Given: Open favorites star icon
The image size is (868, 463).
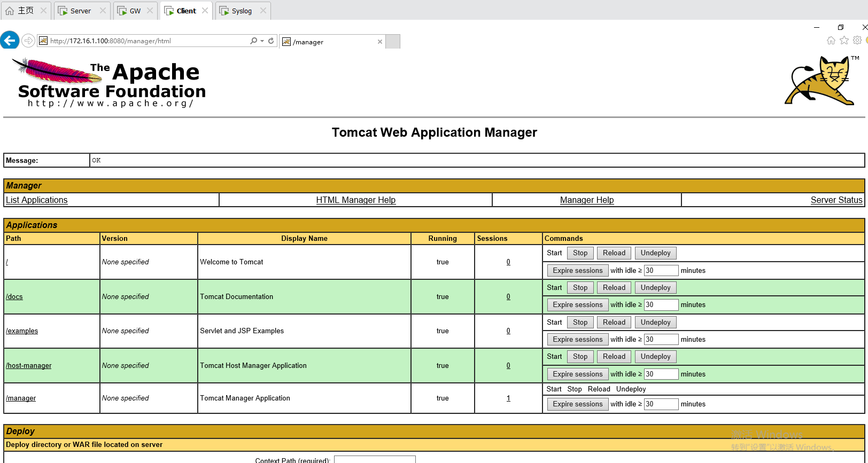Looking at the screenshot, I should click(844, 40).
